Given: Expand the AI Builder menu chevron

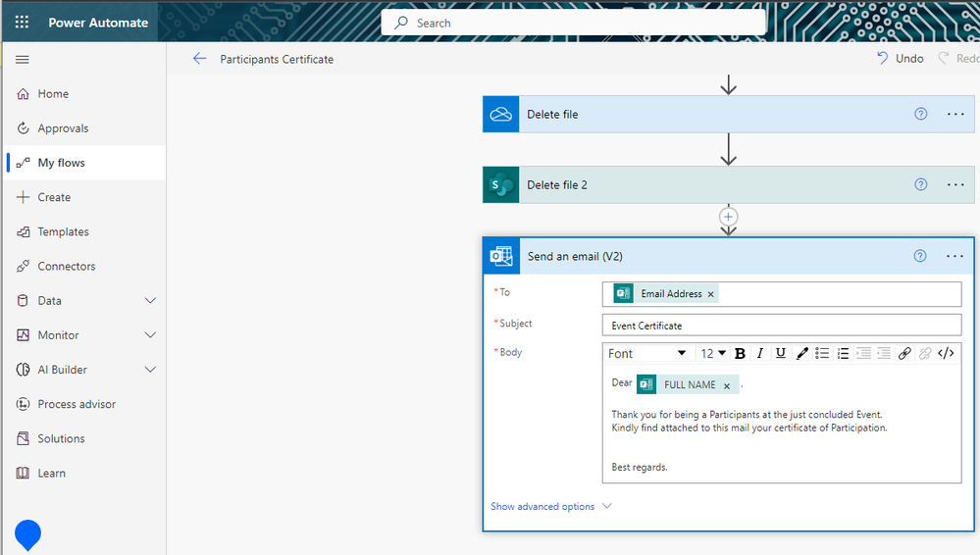Looking at the screenshot, I should coord(151,370).
